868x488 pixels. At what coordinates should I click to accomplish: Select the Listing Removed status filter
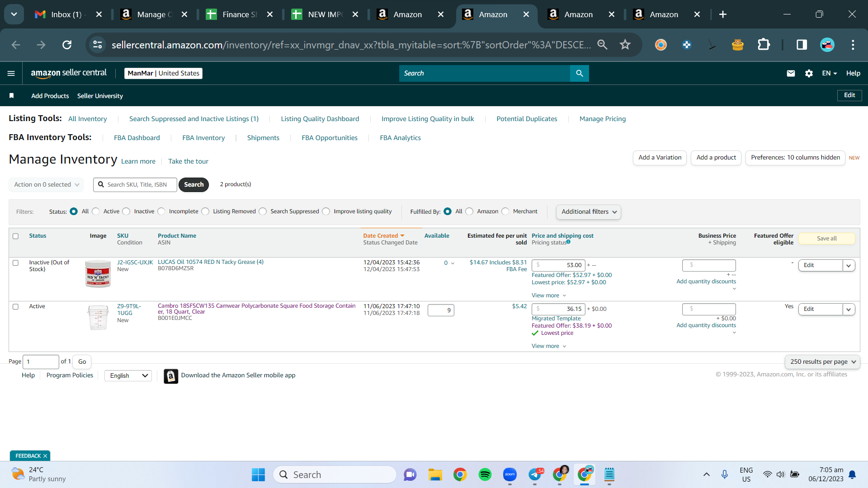(206, 211)
